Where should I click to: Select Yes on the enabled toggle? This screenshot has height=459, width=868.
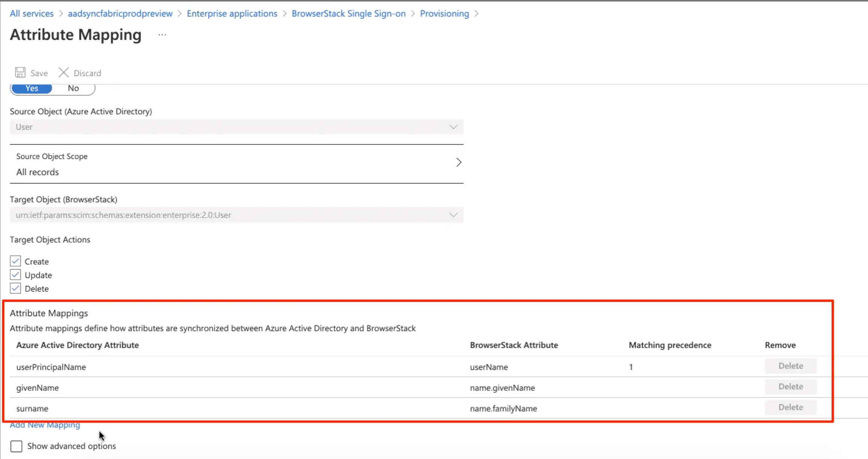tap(32, 88)
